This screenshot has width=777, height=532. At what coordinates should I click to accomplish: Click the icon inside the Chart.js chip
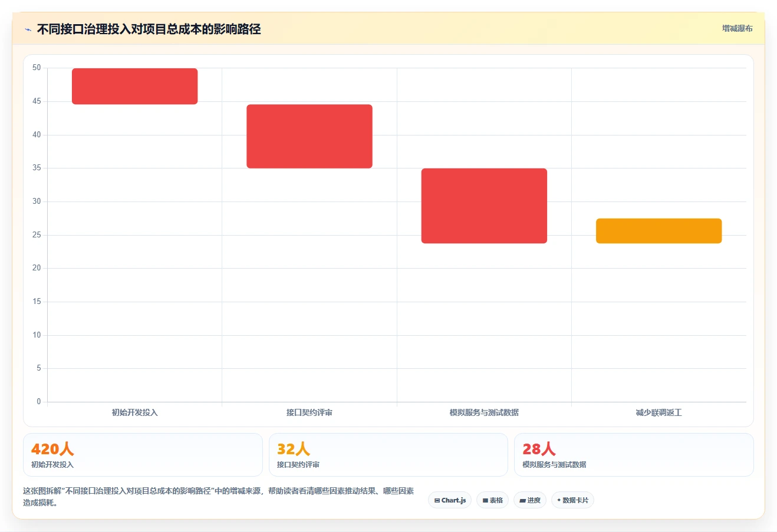(437, 500)
